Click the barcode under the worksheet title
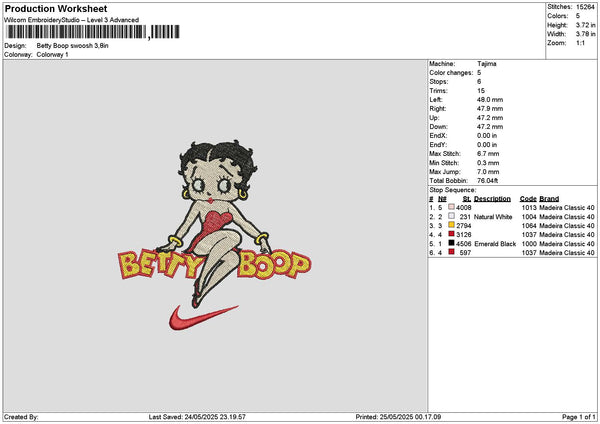600x424 pixels. [93, 32]
